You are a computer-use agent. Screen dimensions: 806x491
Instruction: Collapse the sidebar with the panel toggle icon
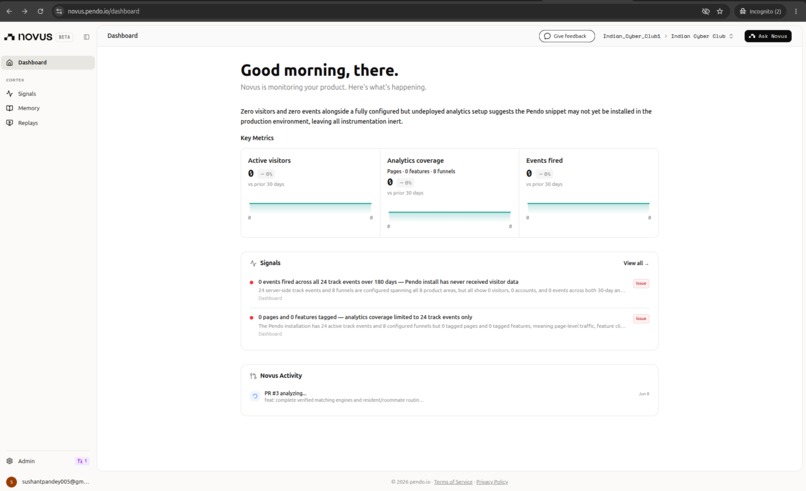86,37
